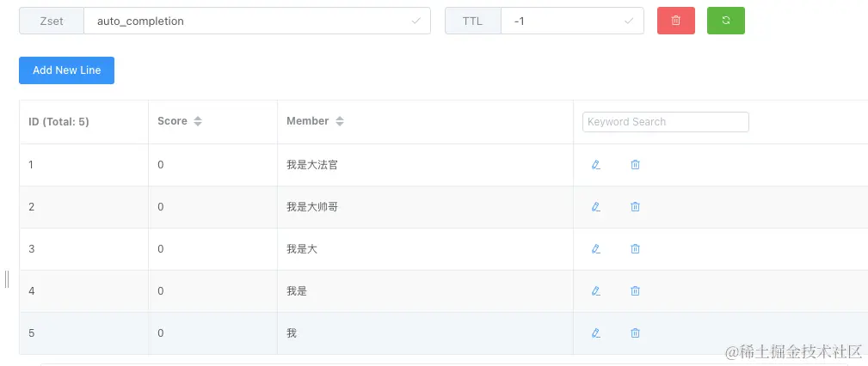This screenshot has height=366, width=868.
Task: Click the Score column header text
Action: tap(172, 121)
